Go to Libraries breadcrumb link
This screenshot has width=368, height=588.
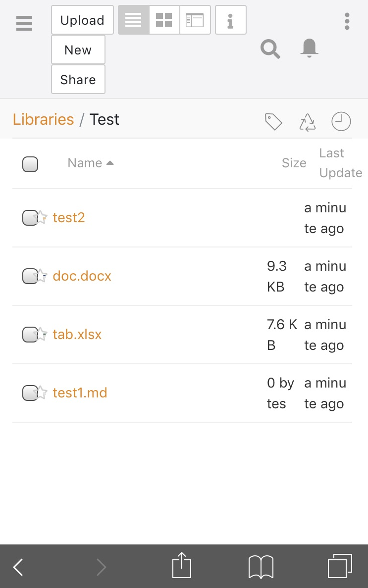click(43, 119)
